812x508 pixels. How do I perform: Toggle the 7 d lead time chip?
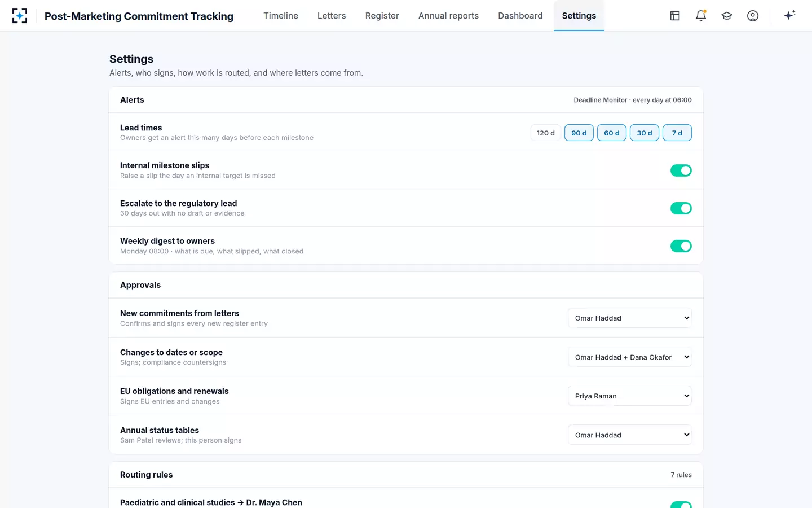point(677,133)
